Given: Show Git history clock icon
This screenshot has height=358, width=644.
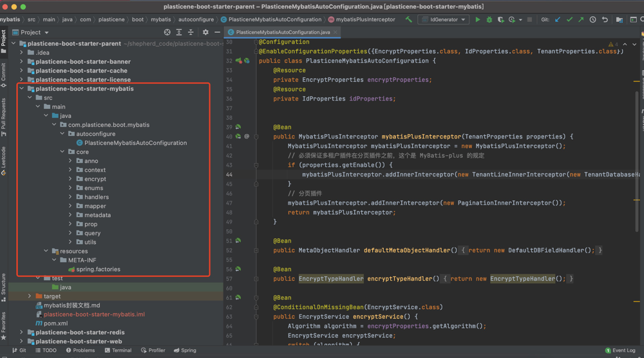Looking at the screenshot, I should [x=592, y=19].
